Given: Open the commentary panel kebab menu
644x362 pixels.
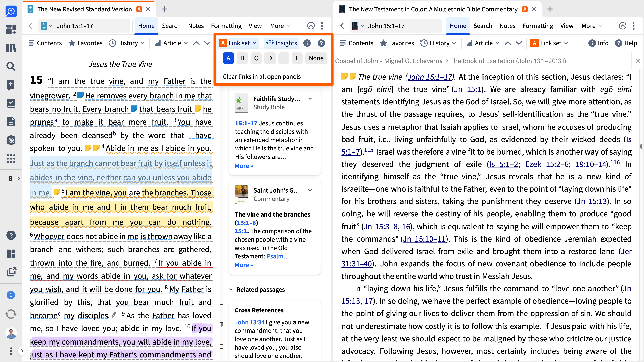Looking at the screenshot, I should pos(633,26).
